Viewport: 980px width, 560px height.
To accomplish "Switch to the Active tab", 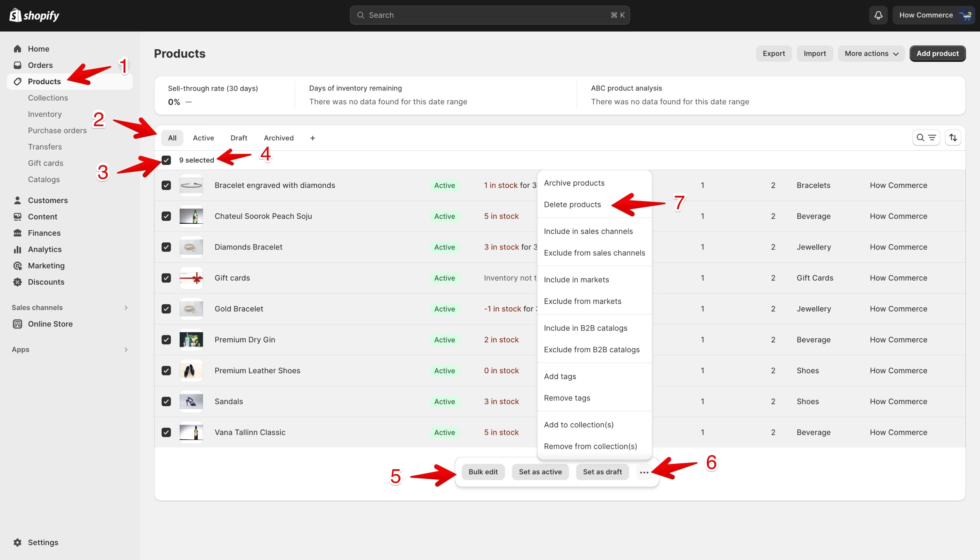I will [203, 138].
